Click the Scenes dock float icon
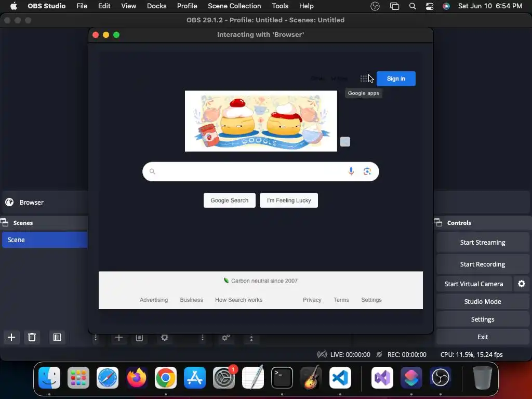The image size is (532, 399). [4, 222]
